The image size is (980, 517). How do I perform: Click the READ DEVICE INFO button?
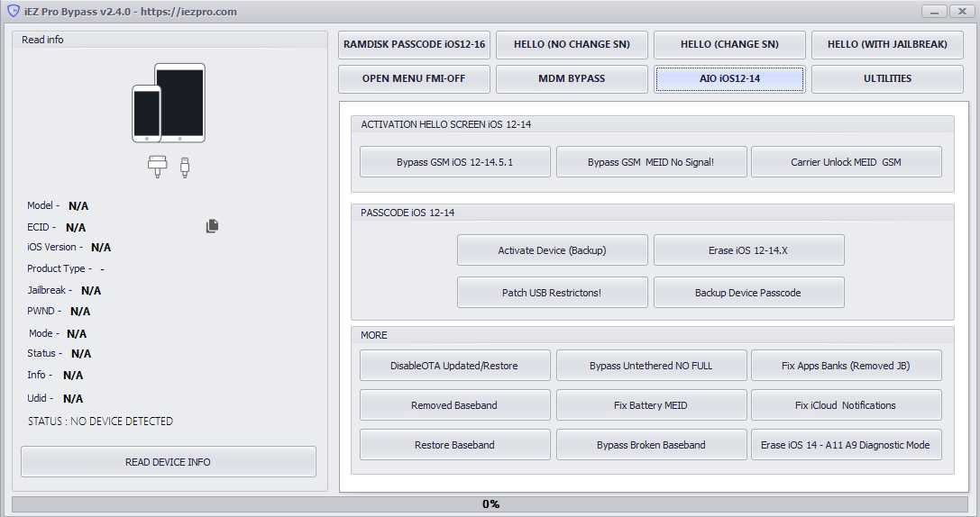point(168,462)
